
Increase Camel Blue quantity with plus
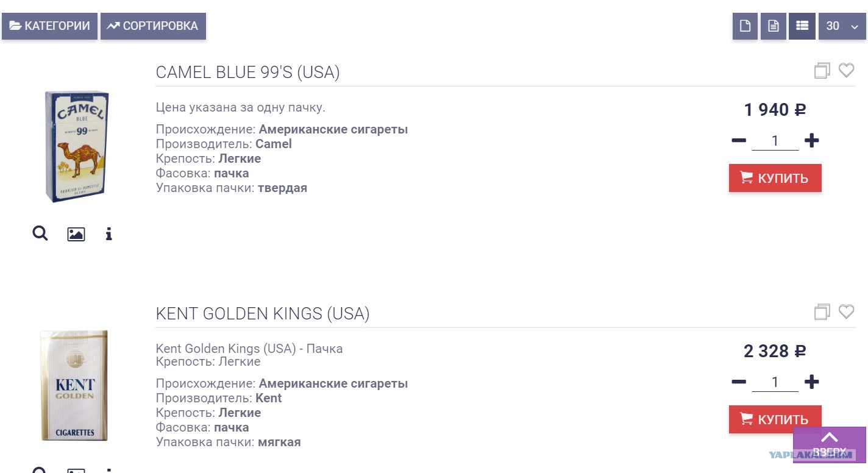click(811, 141)
